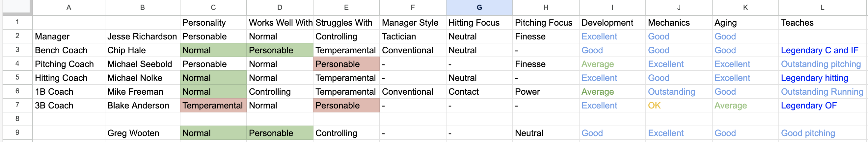
Task: Click the Tactician manager style cell
Action: (x=413, y=36)
